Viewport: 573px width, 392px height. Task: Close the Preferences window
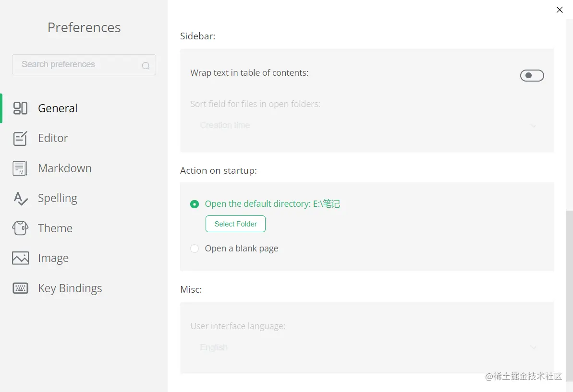[x=560, y=10]
